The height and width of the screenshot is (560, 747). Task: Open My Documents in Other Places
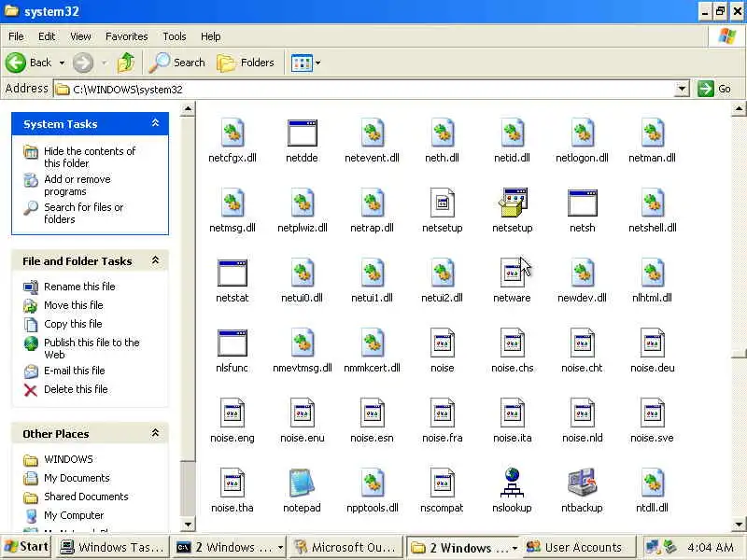[77, 478]
